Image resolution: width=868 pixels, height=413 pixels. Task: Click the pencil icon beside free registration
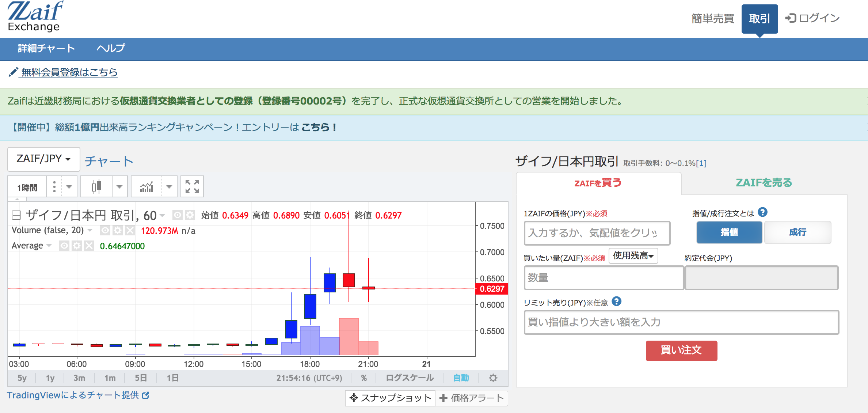click(13, 72)
